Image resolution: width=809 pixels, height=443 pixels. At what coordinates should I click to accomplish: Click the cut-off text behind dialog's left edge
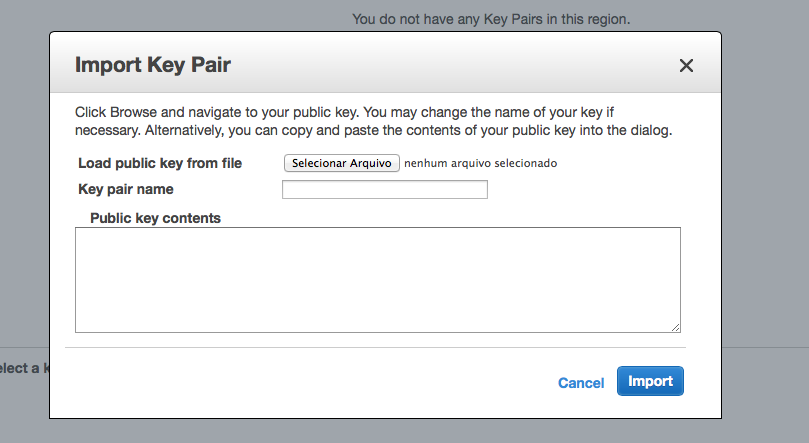22,368
